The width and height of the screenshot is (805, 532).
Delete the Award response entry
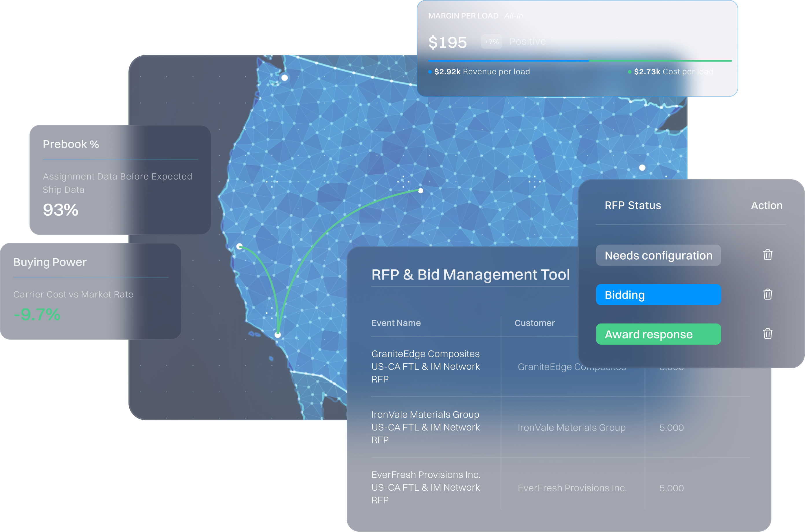(x=768, y=334)
